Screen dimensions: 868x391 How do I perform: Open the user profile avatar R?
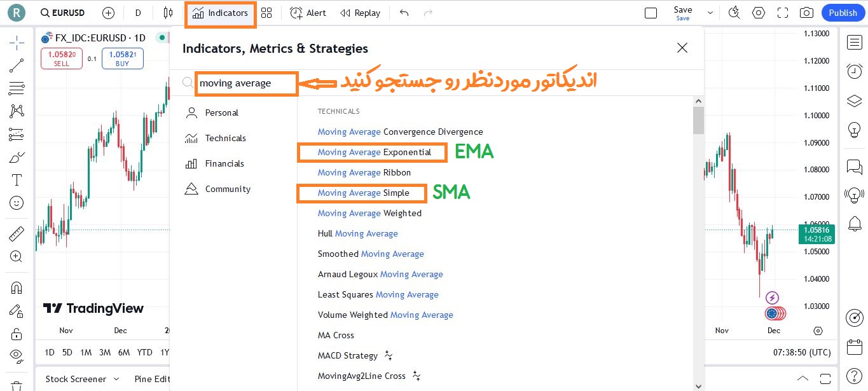tap(17, 12)
